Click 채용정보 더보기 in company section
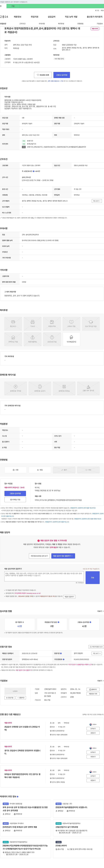 click(93, 694)
